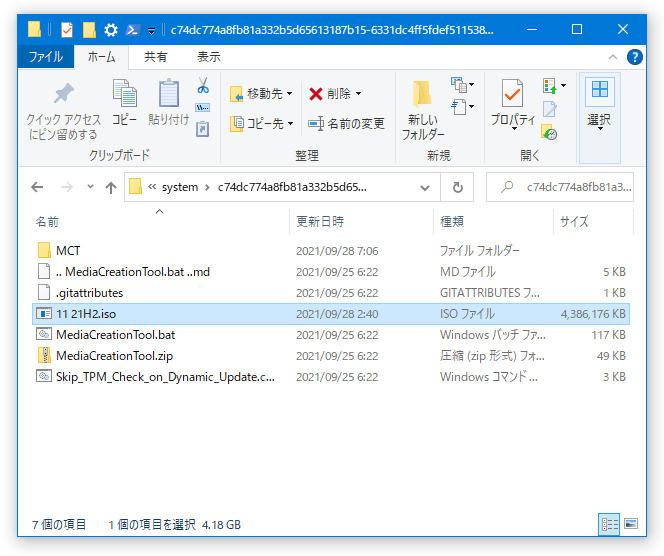Image resolution: width=664 pixels, height=556 pixels.
Task: Open the Delete dropdown arrow
Action: [358, 94]
